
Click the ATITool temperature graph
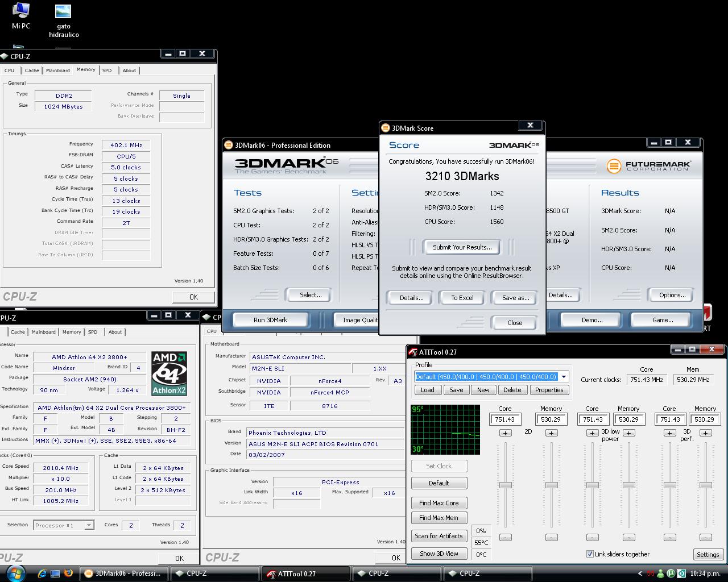(445, 430)
